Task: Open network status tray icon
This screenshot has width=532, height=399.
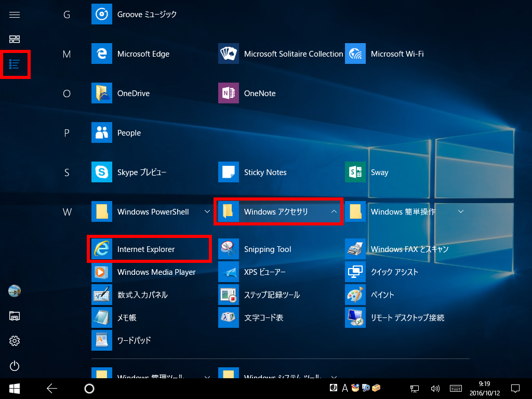Action: pyautogui.click(x=414, y=389)
